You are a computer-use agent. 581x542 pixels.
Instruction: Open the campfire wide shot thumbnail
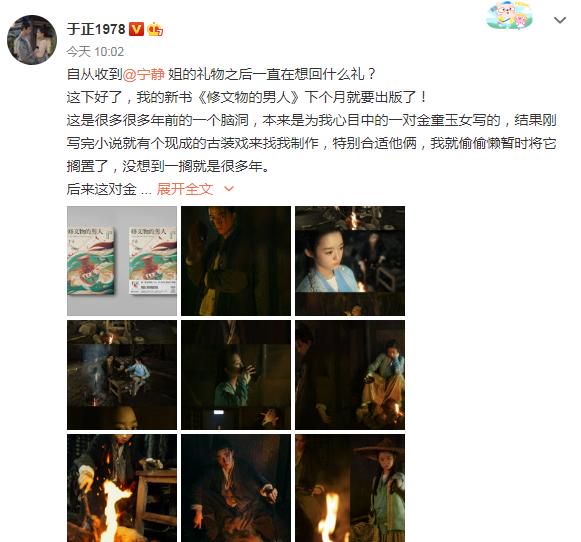point(122,375)
